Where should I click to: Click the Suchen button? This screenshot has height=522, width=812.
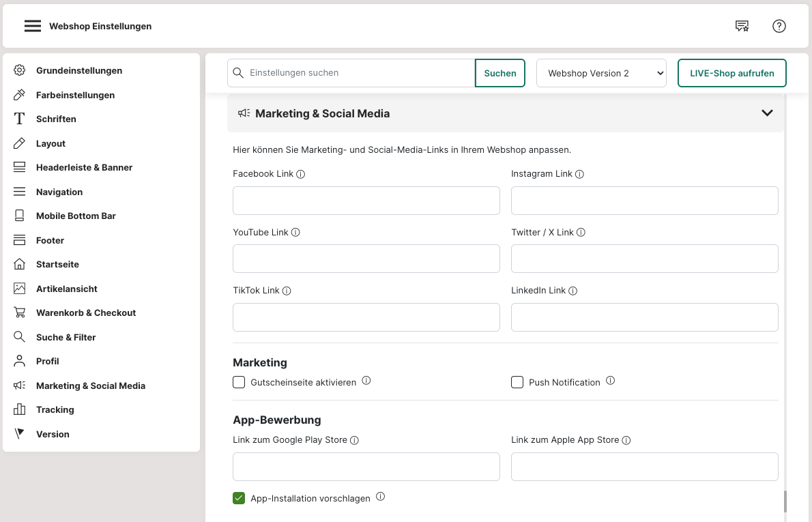pos(500,73)
